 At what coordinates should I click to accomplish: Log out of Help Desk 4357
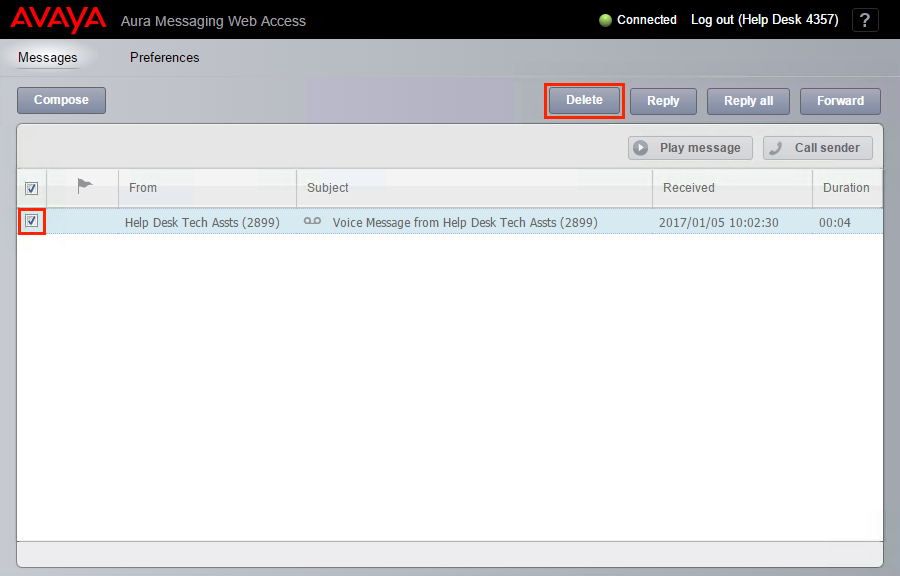click(764, 20)
